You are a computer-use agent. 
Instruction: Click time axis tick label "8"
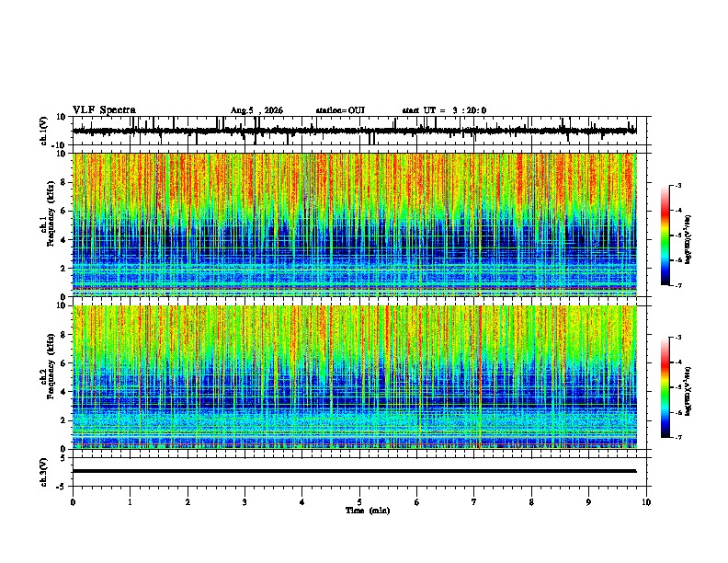pos(531,502)
